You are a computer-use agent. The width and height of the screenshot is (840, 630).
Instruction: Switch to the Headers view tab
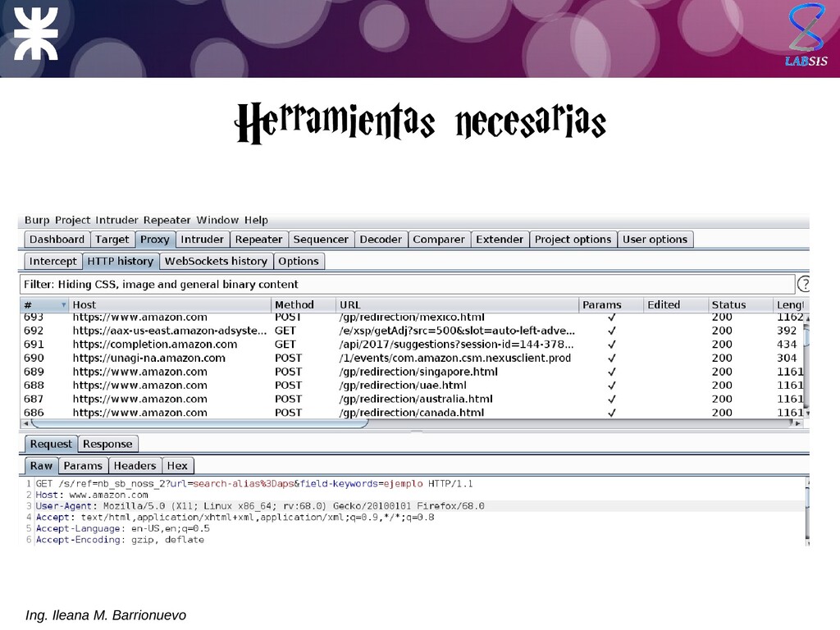pyautogui.click(x=135, y=466)
